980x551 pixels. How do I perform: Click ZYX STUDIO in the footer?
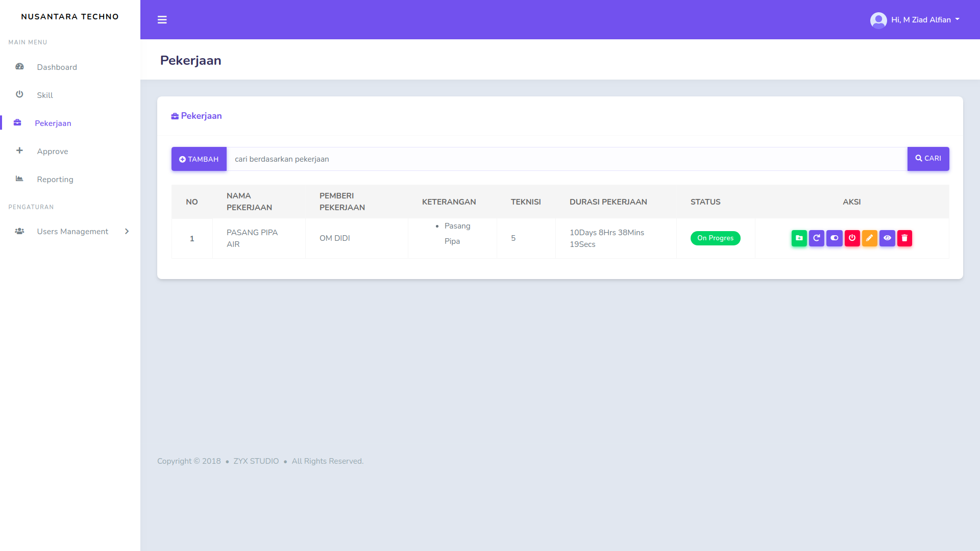pyautogui.click(x=256, y=461)
